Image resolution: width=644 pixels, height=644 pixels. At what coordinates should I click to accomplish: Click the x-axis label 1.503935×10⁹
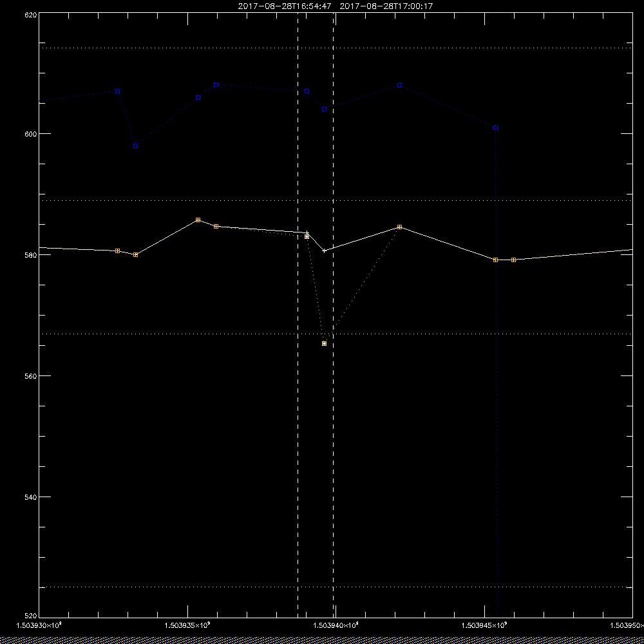(x=187, y=625)
